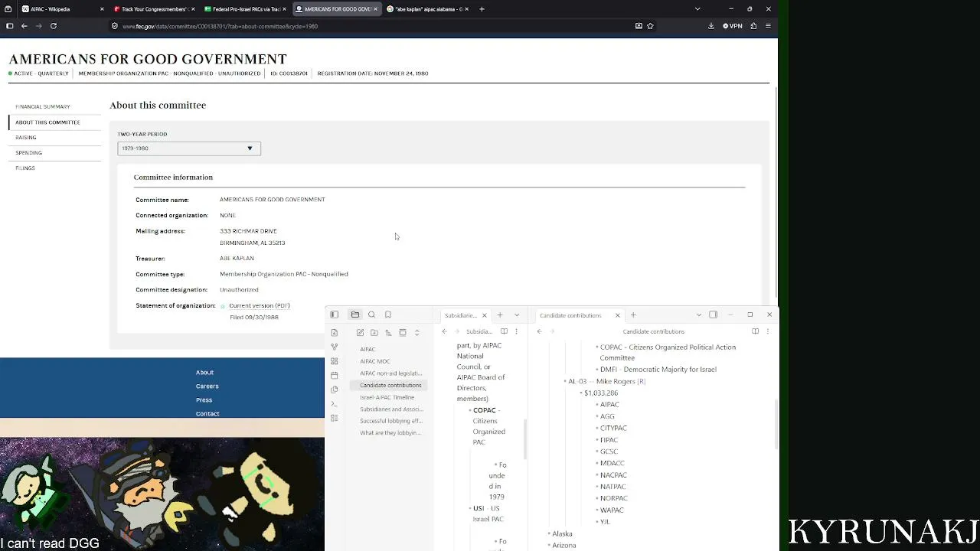Viewport: 980px width, 551px height.
Task: Go back arrow in Candidate contributions pane
Action: click(539, 331)
